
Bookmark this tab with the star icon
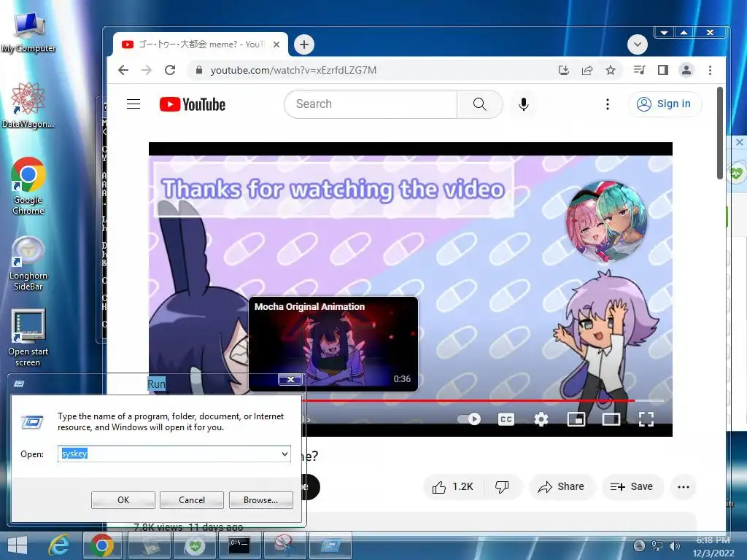[x=611, y=71]
